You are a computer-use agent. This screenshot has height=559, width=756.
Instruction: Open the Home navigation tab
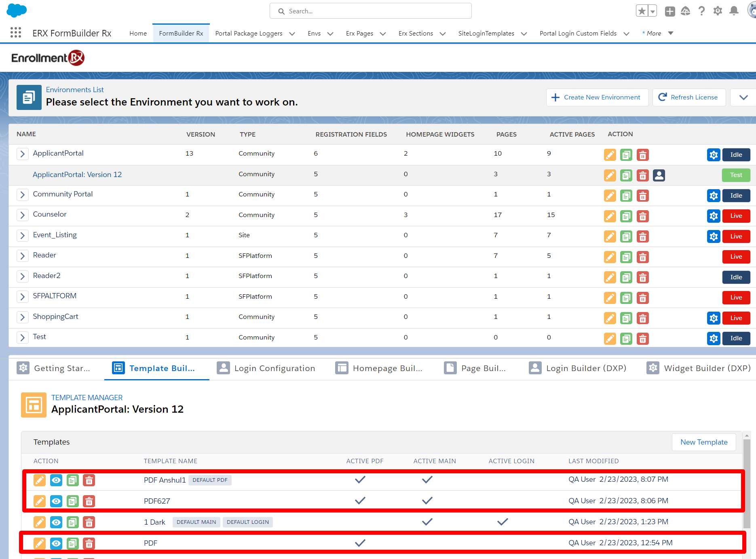point(138,33)
